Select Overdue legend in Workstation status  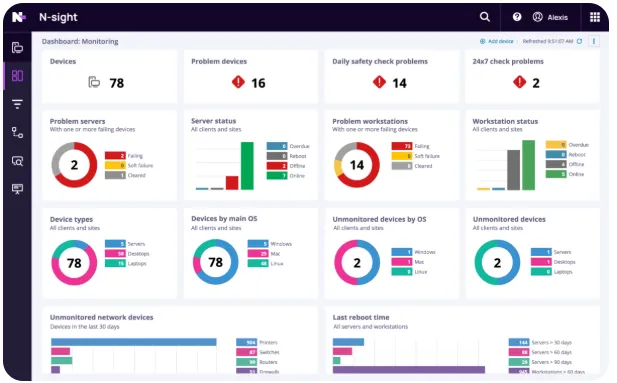pos(567,144)
